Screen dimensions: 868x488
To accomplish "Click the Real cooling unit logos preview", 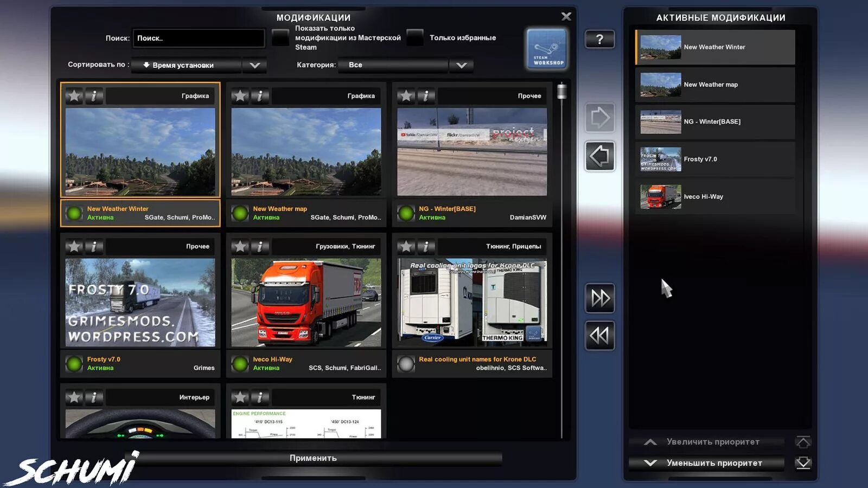I will tap(472, 303).
